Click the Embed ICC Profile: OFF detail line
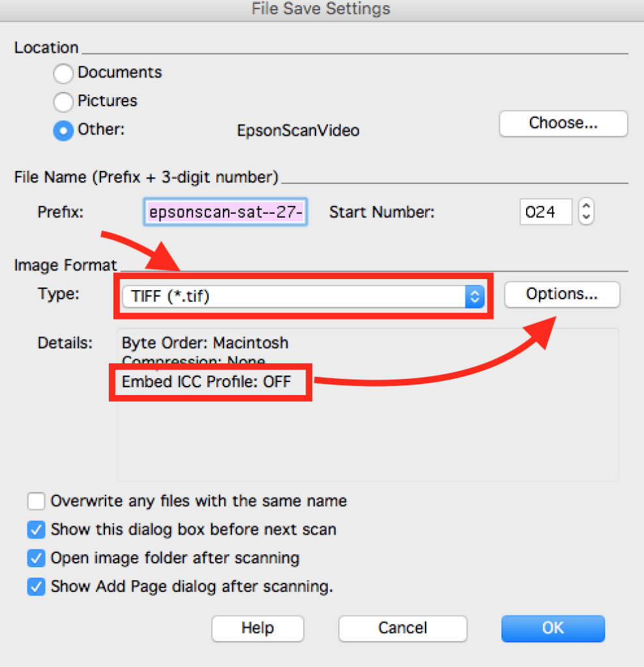The width and height of the screenshot is (644, 667). click(206, 382)
